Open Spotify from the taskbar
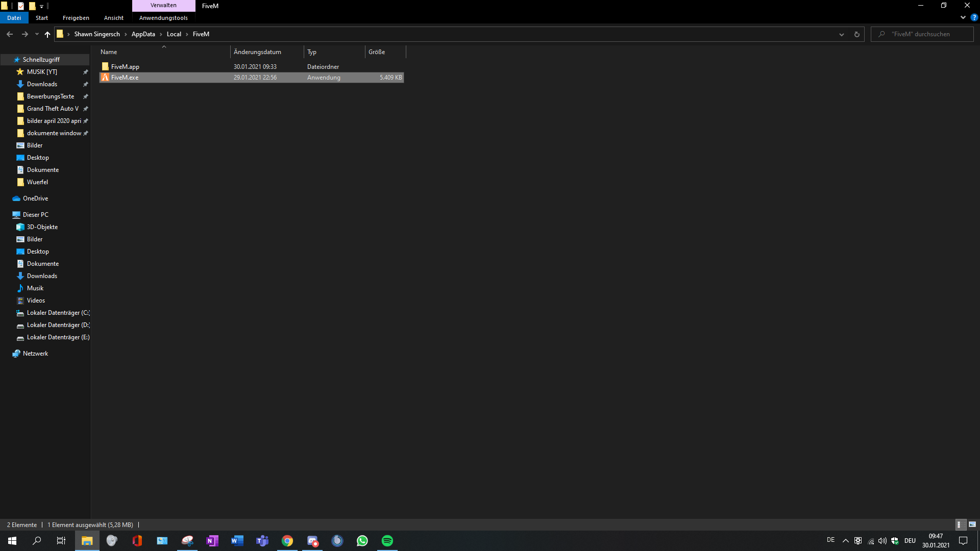The width and height of the screenshot is (980, 551). 387,541
